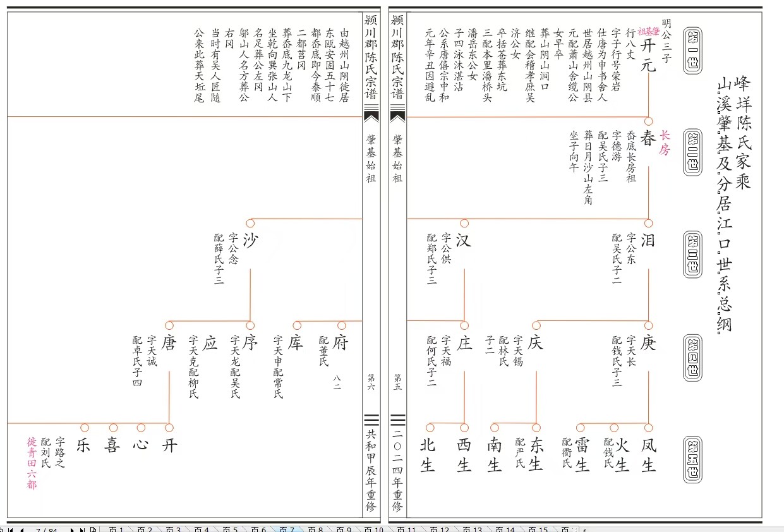
Task: Click the name 泪 in generation three
Action: pos(648,241)
